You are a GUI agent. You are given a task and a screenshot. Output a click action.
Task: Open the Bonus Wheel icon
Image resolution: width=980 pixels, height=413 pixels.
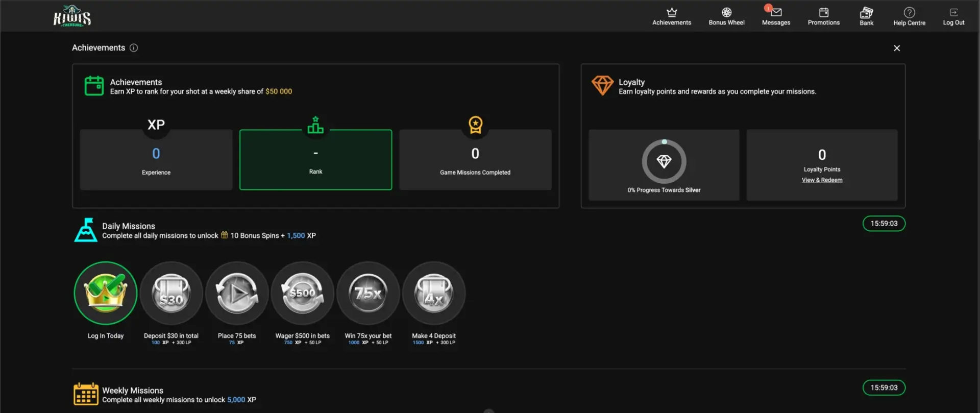click(726, 12)
